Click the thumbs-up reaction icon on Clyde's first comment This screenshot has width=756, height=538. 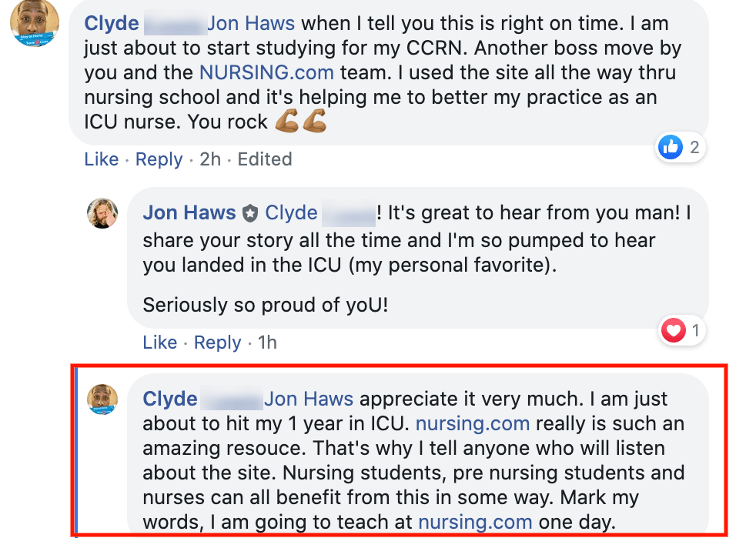click(x=671, y=147)
